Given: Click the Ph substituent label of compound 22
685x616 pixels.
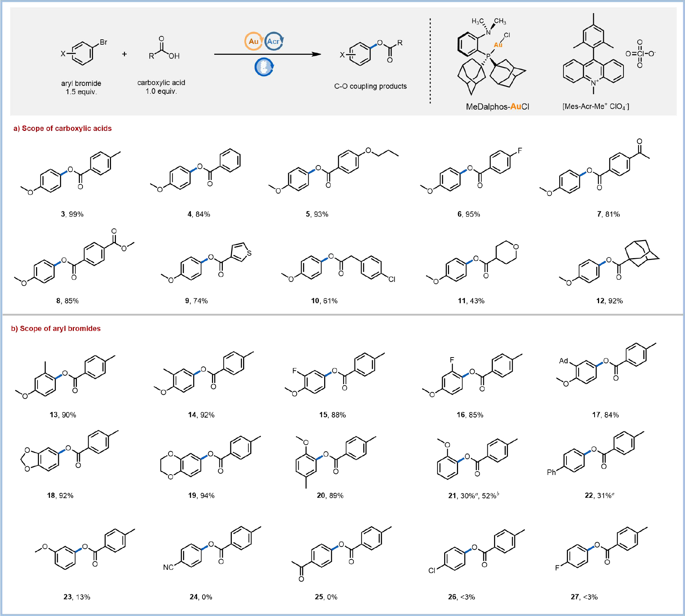Looking at the screenshot, I should pos(551,472).
